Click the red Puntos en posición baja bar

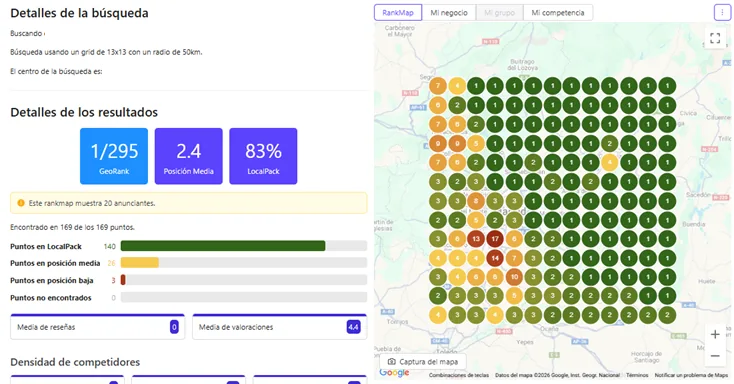[123, 280]
